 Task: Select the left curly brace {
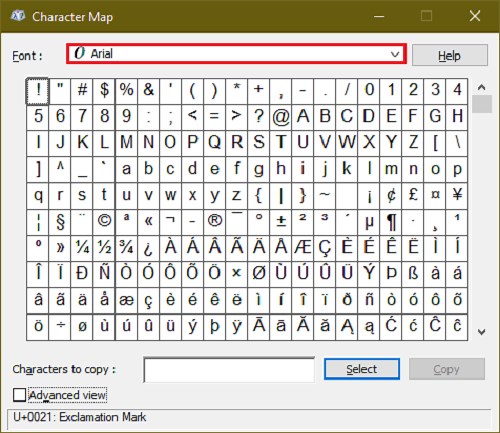pos(258,196)
